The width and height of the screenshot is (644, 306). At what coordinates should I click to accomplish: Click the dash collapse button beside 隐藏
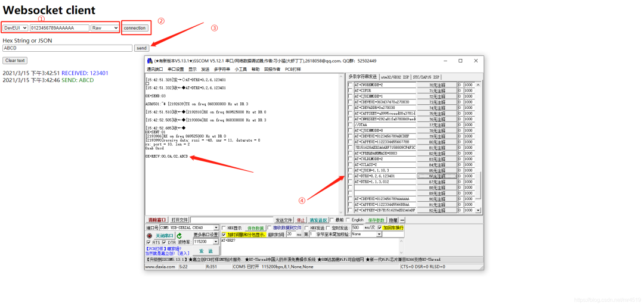pyautogui.click(x=402, y=220)
